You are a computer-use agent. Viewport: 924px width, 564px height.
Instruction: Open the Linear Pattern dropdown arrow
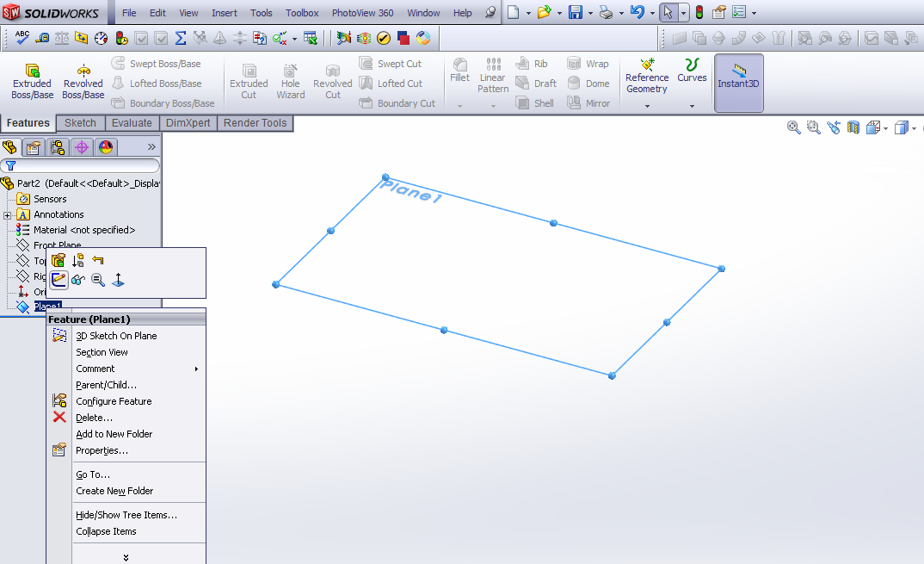click(x=493, y=106)
